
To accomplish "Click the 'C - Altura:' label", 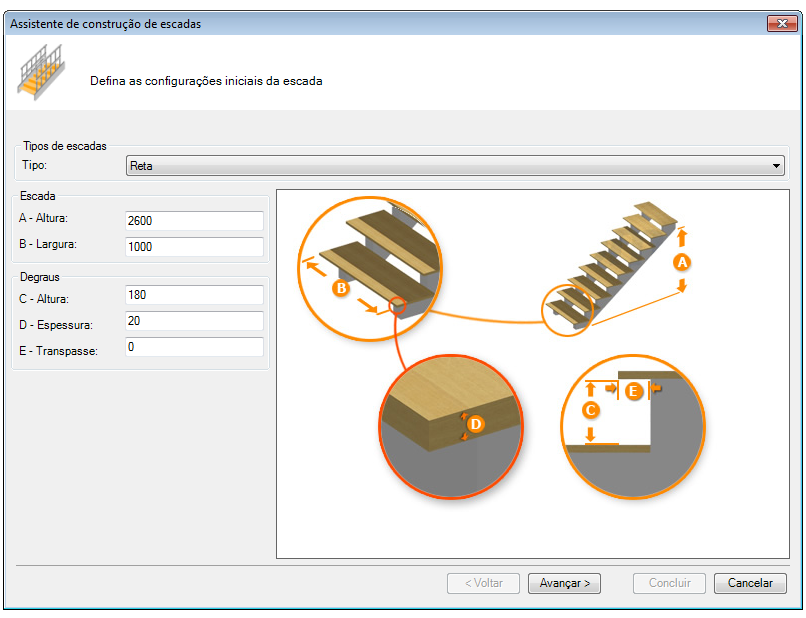I will point(44,299).
